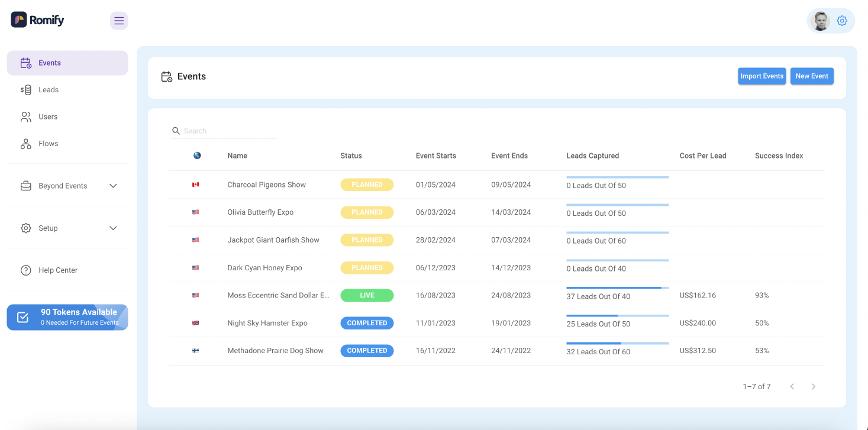Go to next page of events
Image resolution: width=868 pixels, height=430 pixels.
pos(813,386)
